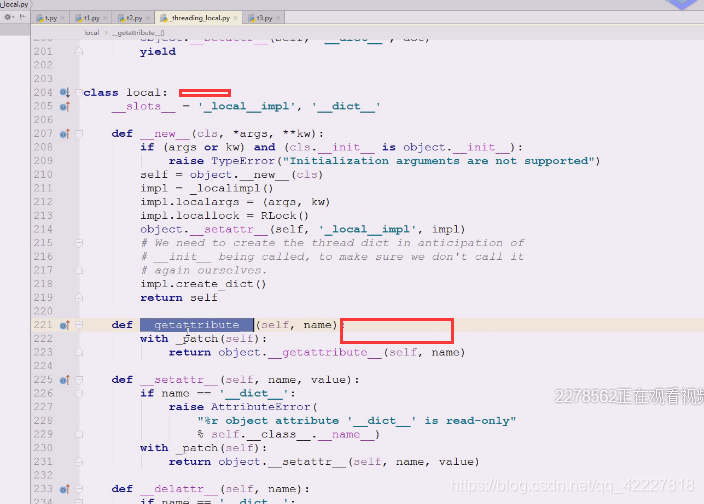
Task: Click line number 210
Action: point(43,175)
